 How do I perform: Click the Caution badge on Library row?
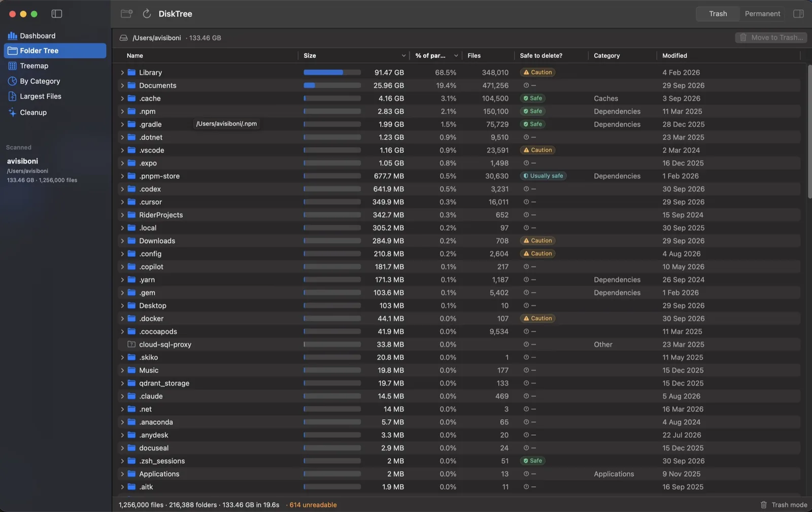tap(537, 72)
